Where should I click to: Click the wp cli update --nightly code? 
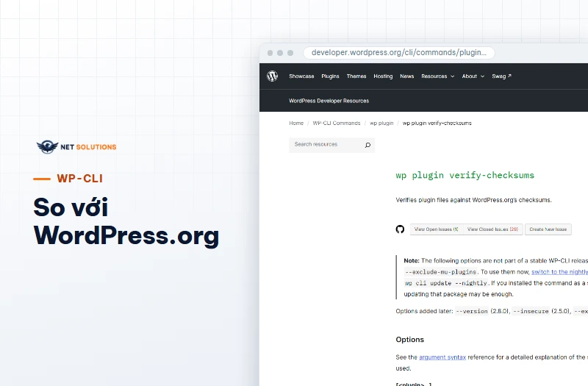(x=446, y=283)
